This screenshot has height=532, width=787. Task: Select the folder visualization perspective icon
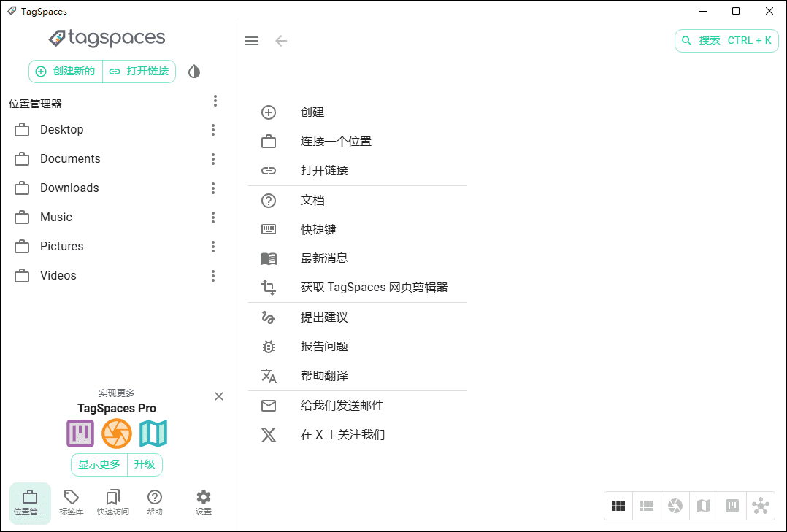click(760, 505)
